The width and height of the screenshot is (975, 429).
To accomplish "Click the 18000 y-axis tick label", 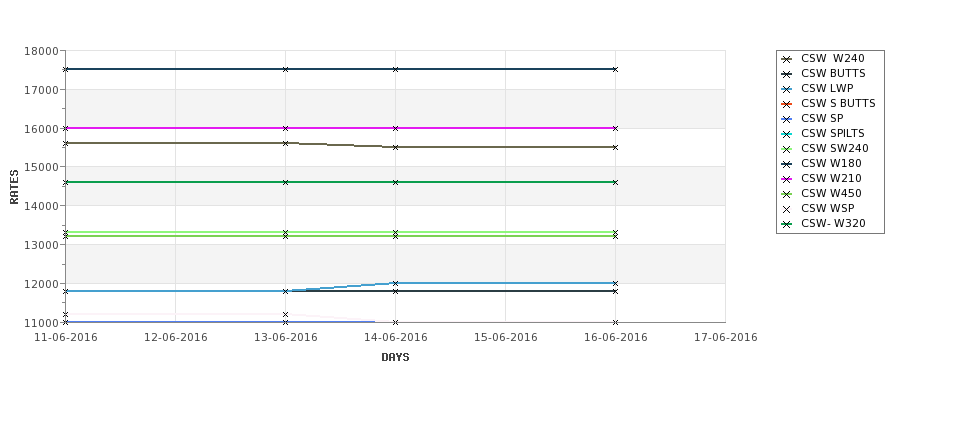I will point(42,51).
